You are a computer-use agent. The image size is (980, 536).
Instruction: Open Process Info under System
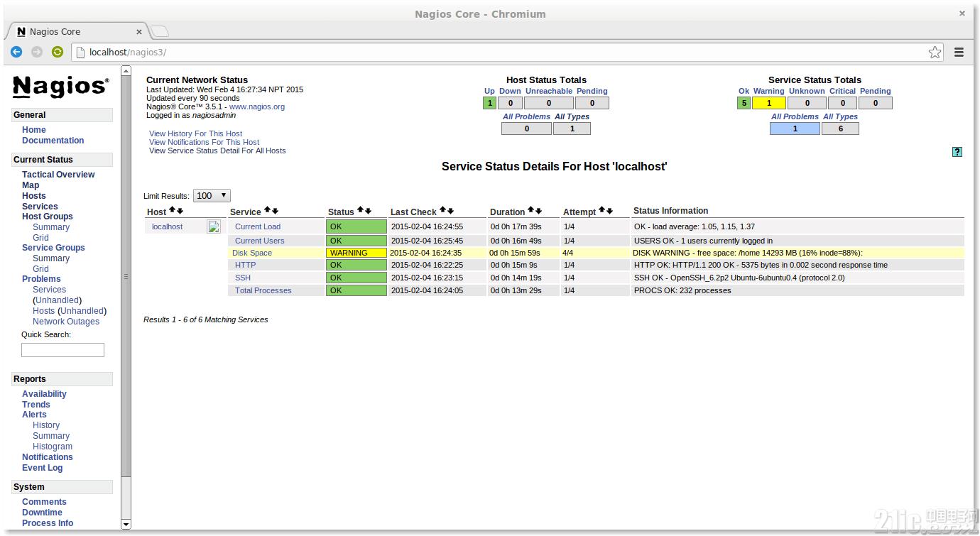pyautogui.click(x=48, y=523)
